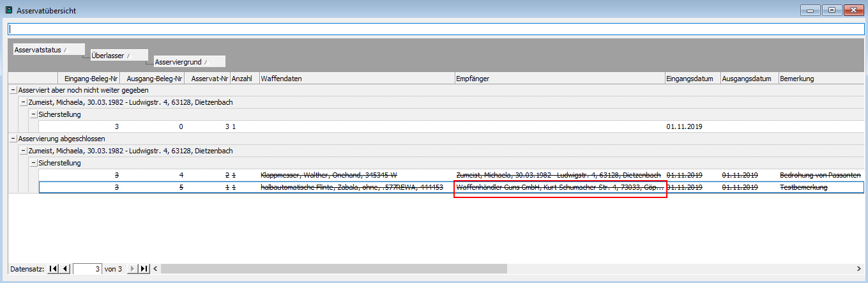Click the search field at the top

tap(434, 29)
